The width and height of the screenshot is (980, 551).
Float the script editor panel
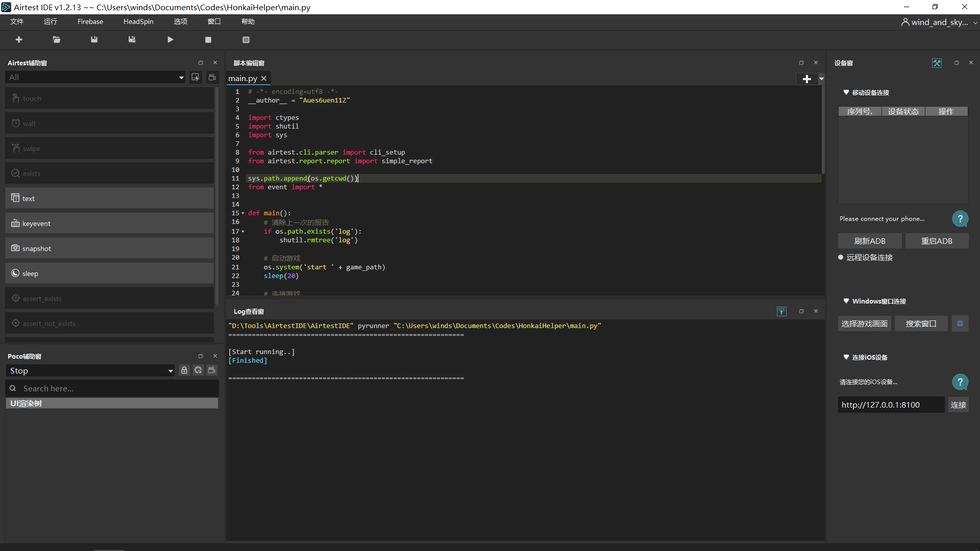point(801,63)
